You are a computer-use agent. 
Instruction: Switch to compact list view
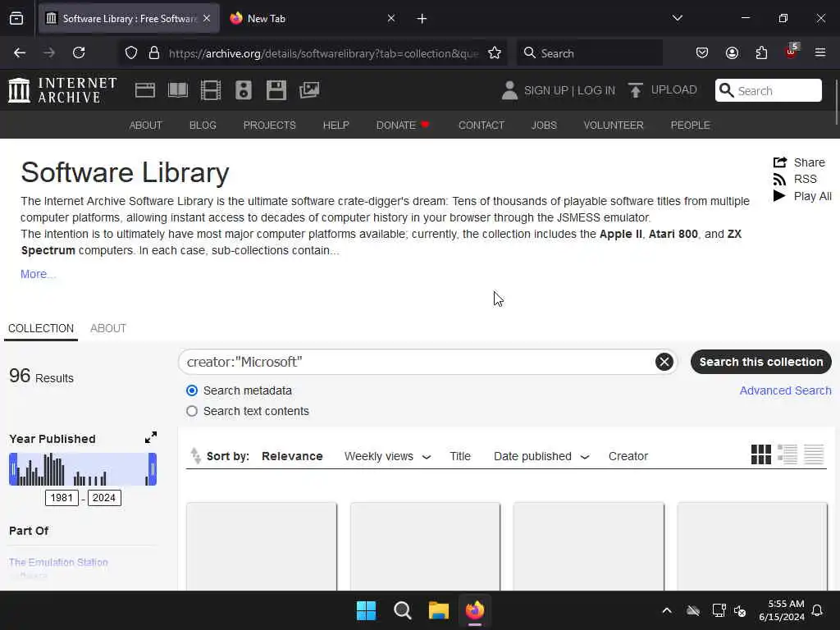[x=813, y=454]
